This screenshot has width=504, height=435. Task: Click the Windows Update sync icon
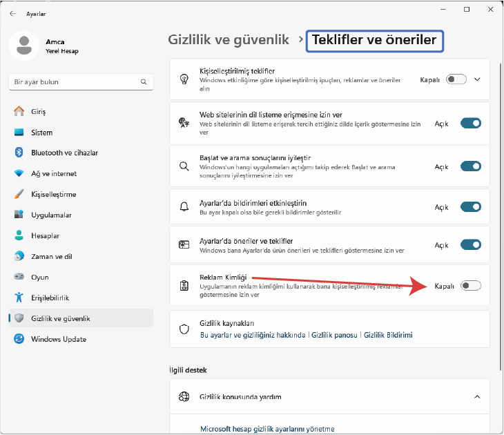pyautogui.click(x=19, y=339)
